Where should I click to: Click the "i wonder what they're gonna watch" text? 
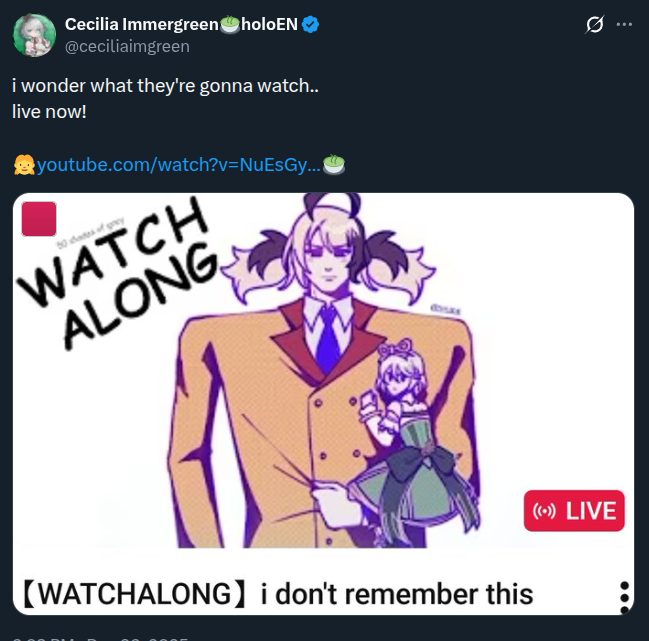[165, 86]
